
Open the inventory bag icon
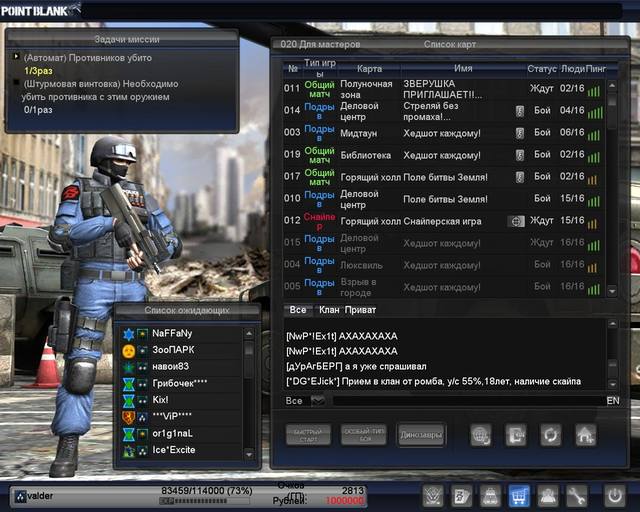[490, 496]
